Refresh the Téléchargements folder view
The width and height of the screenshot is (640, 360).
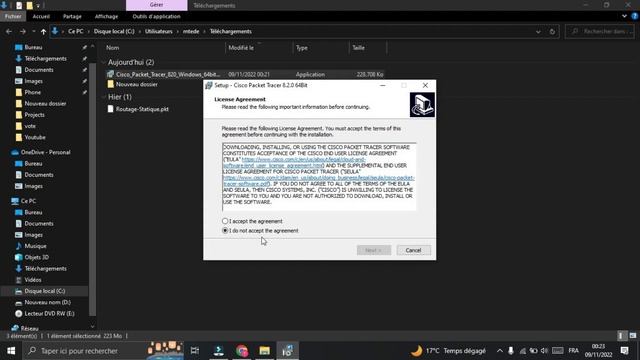pos(552,31)
